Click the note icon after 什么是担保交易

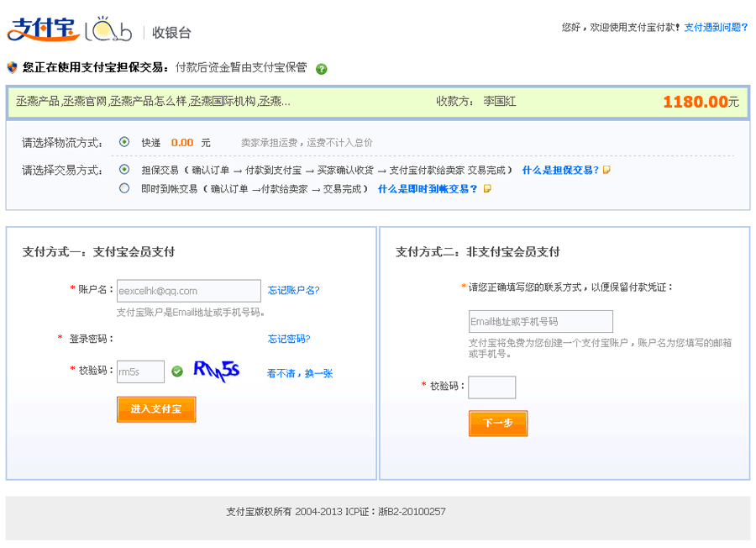[x=606, y=170]
